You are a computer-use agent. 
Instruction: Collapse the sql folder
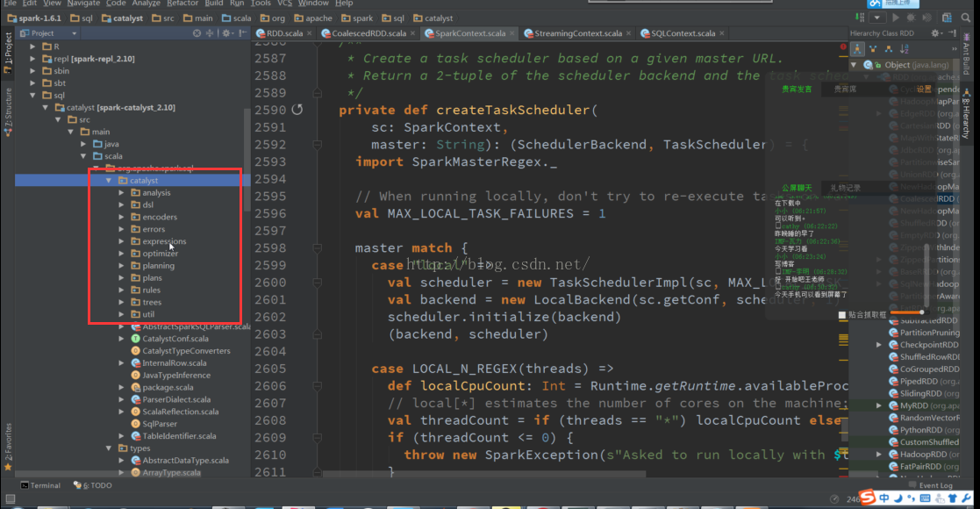pyautogui.click(x=32, y=95)
